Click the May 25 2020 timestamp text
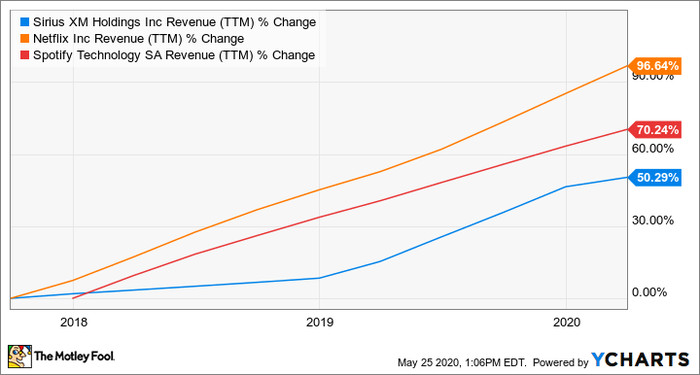 (x=463, y=362)
